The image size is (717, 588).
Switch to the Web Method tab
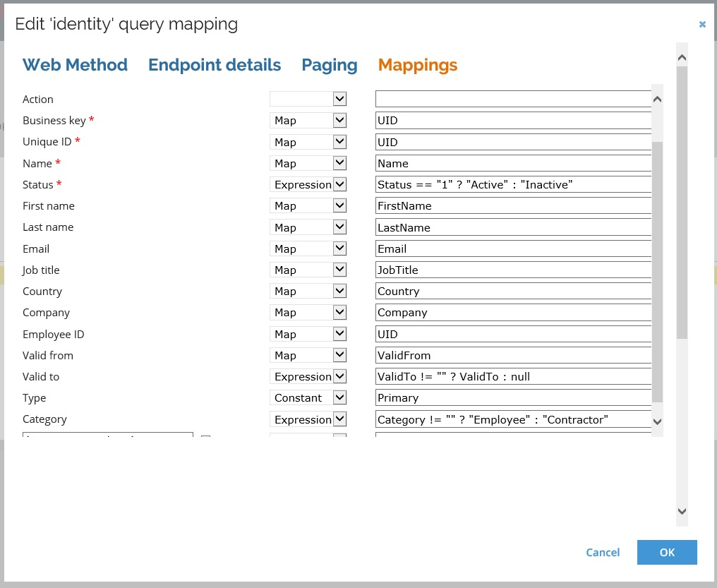(x=75, y=65)
